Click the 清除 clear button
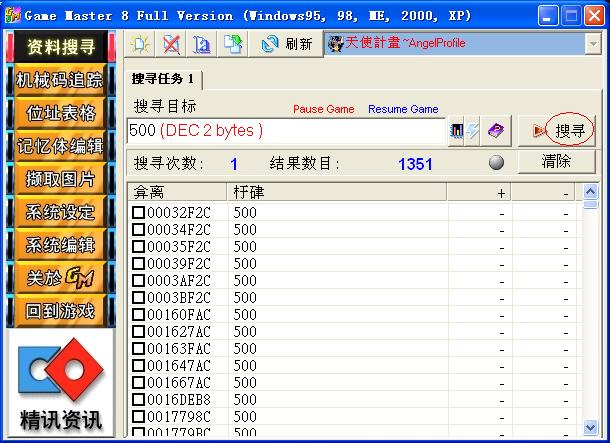Viewport: 610px width, 443px height. 556,162
